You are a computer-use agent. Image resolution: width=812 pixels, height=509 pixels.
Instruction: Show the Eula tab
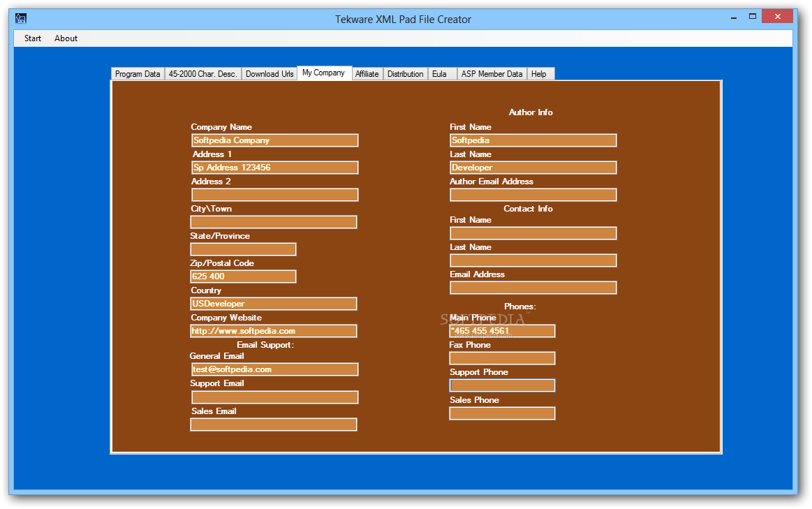[x=442, y=74]
